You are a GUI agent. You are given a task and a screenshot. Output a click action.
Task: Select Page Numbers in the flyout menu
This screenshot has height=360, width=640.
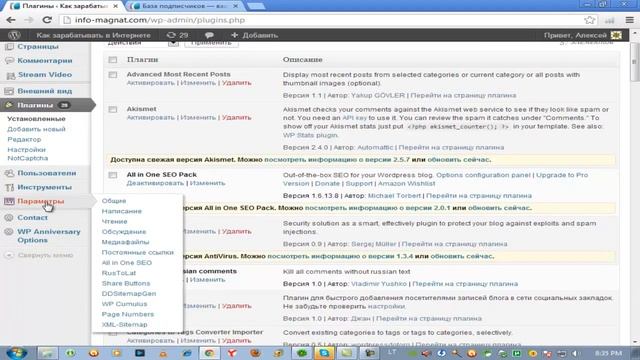click(128, 314)
